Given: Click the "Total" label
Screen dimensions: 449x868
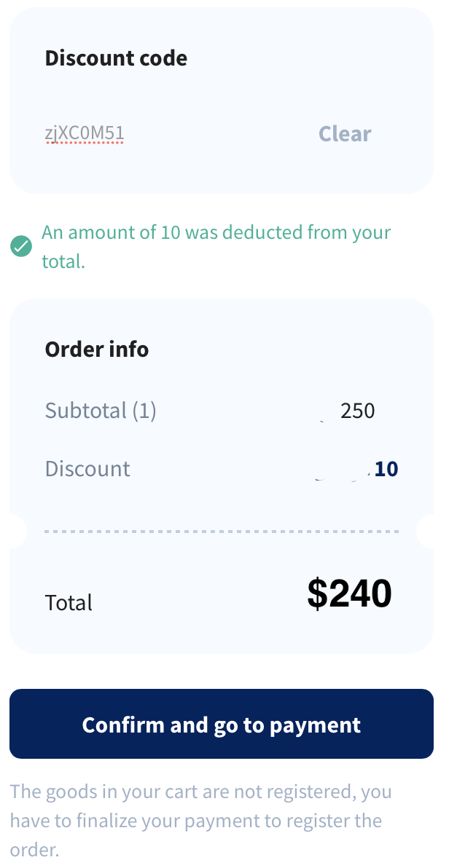Looking at the screenshot, I should click(69, 603).
